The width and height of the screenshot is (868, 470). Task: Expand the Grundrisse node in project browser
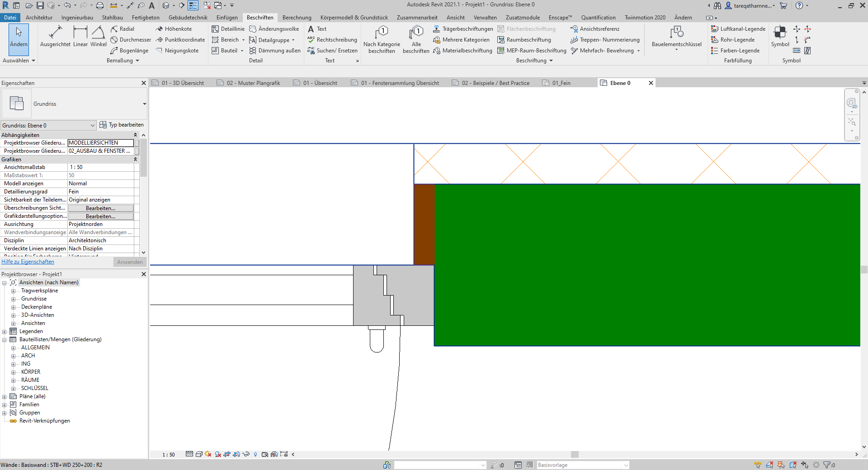click(x=13, y=299)
